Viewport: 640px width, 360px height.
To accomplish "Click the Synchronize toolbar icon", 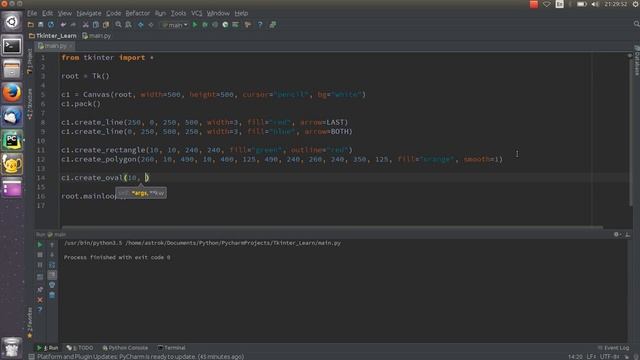I will click(51, 25).
